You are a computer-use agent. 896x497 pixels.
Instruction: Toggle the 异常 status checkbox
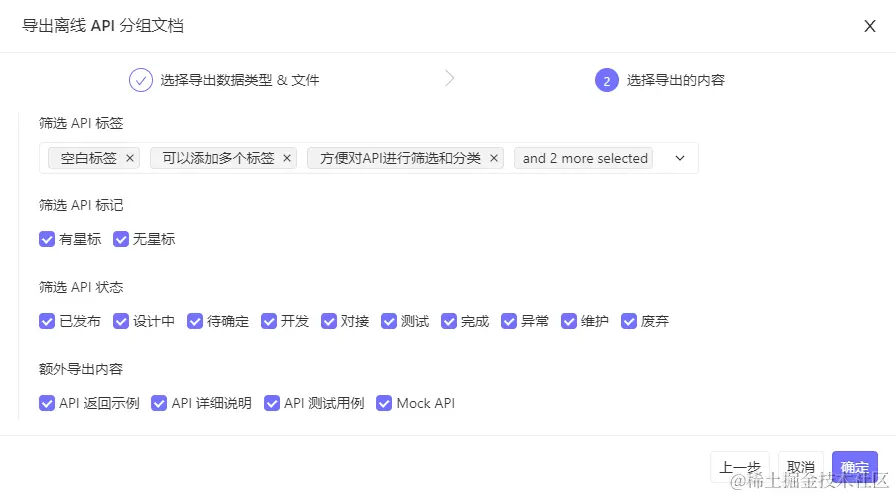click(509, 321)
